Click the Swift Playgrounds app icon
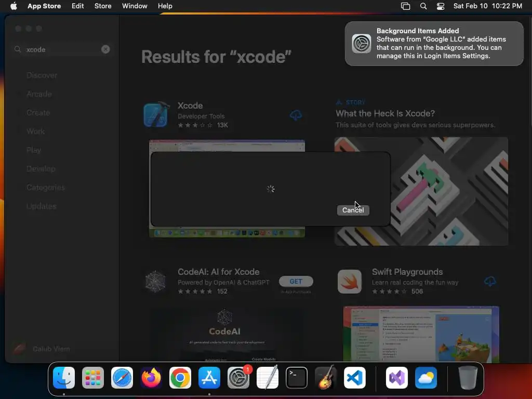Image resolution: width=532 pixels, height=399 pixels. coord(350,281)
